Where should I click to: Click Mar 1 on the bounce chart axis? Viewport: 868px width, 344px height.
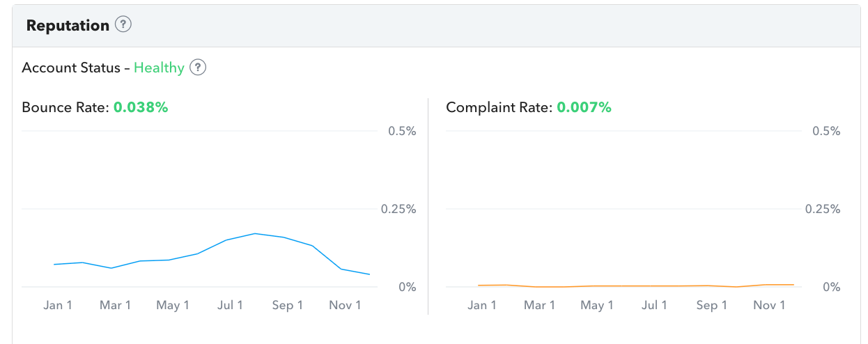[x=115, y=305]
